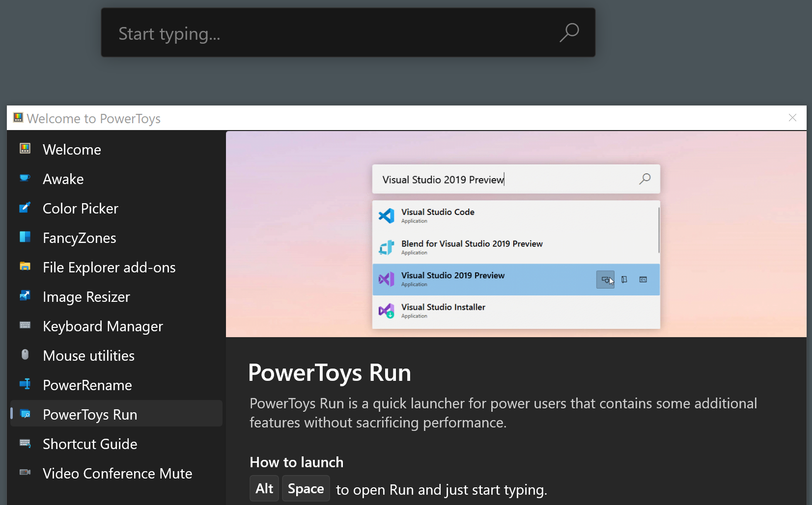
Task: Click the How to launch heading
Action: [297, 462]
